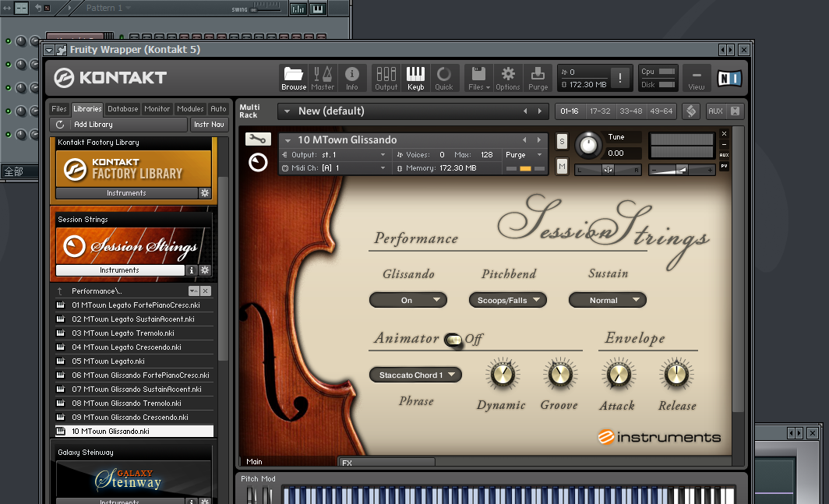Screen dimensions: 829x504
Task: Mute the MTown Glissando instrument
Action: click(562, 167)
